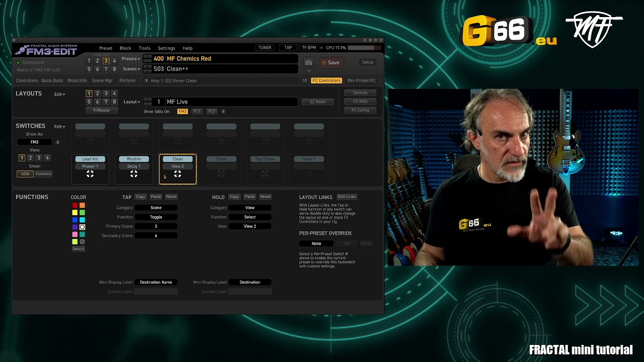The height and width of the screenshot is (362, 644).
Task: Switch to Per-Preset FC tab
Action: pyautogui.click(x=361, y=80)
